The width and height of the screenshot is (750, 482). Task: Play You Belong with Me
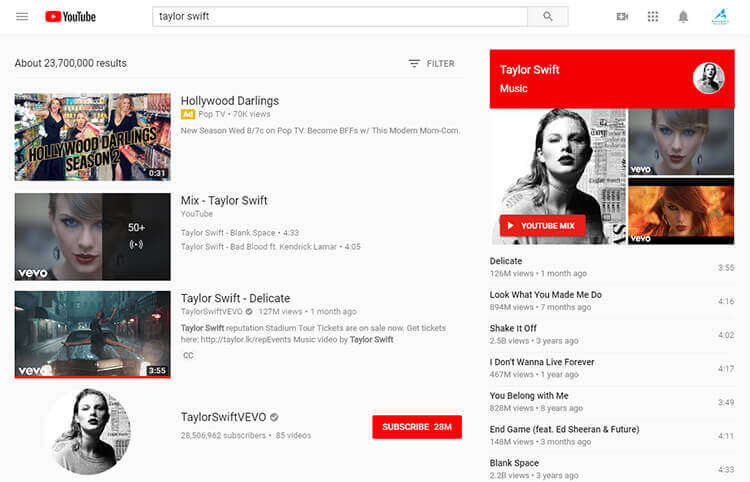(612, 402)
